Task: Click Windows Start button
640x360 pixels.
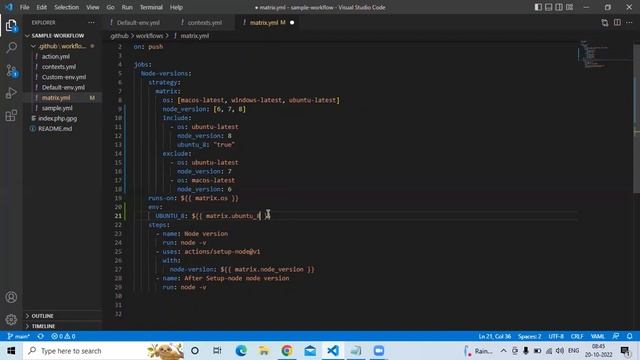Action: tap(11, 351)
